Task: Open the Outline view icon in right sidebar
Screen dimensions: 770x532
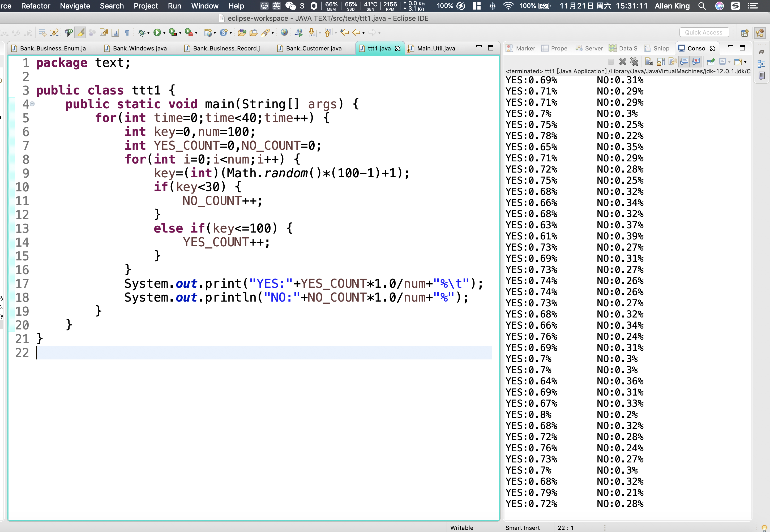Action: tap(761, 64)
